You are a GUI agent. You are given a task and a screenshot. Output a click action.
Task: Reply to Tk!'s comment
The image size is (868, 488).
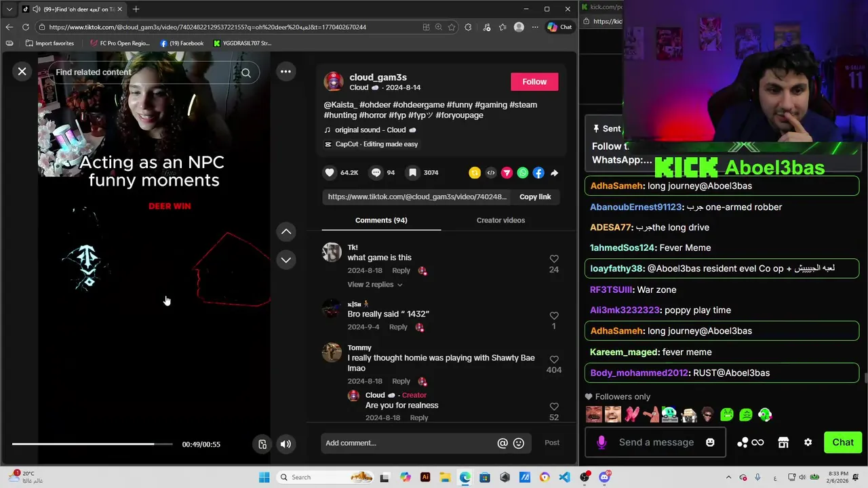tap(401, 270)
